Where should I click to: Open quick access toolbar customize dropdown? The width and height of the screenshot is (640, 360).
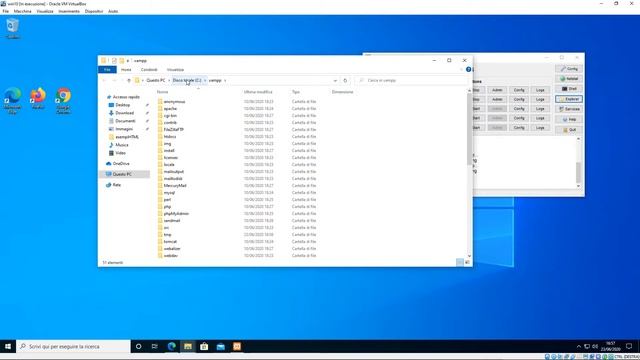128,60
